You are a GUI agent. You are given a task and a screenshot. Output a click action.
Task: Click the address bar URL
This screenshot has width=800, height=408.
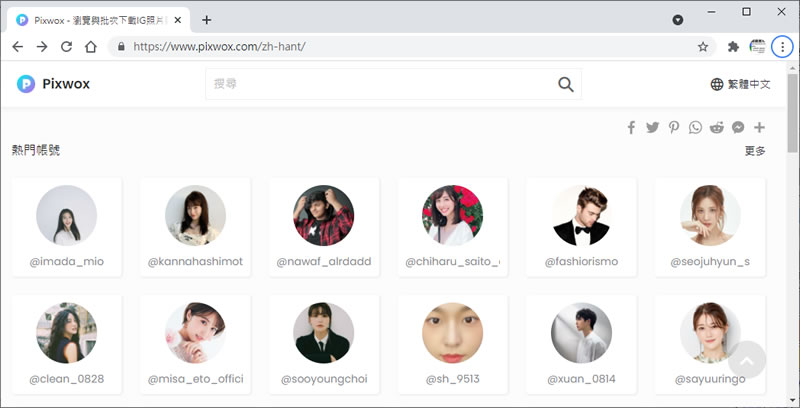219,47
